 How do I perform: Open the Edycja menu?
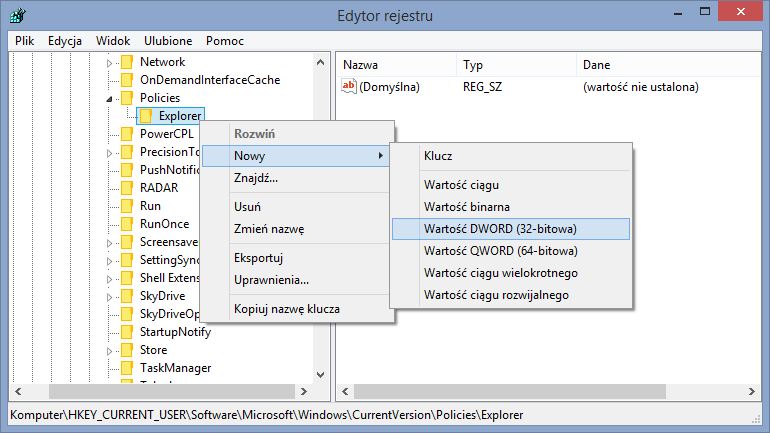[65, 41]
